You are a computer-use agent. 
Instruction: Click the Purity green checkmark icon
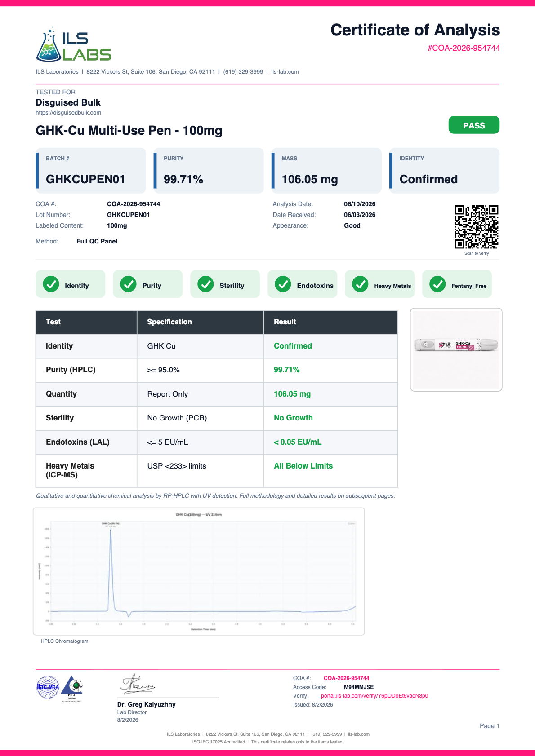click(x=128, y=284)
